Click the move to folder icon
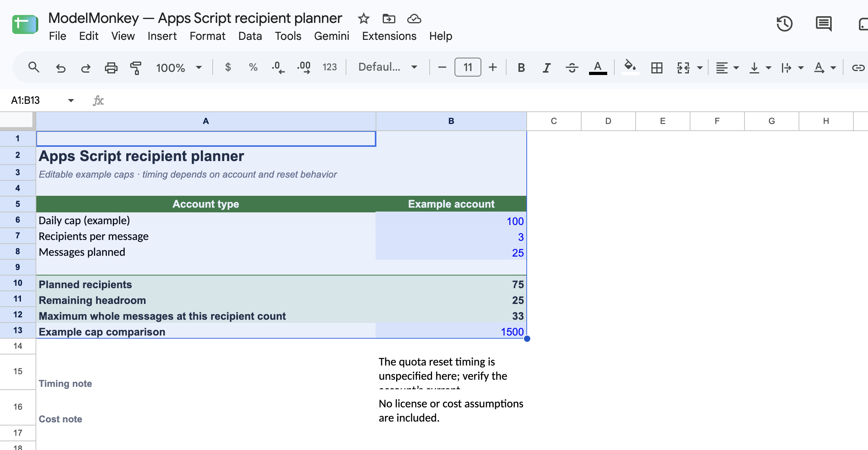 (x=389, y=19)
